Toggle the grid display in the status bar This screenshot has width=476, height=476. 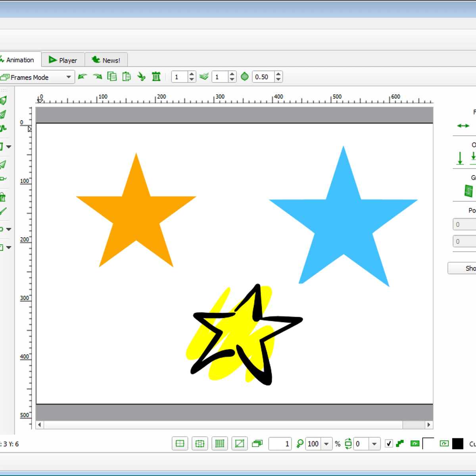(x=220, y=444)
